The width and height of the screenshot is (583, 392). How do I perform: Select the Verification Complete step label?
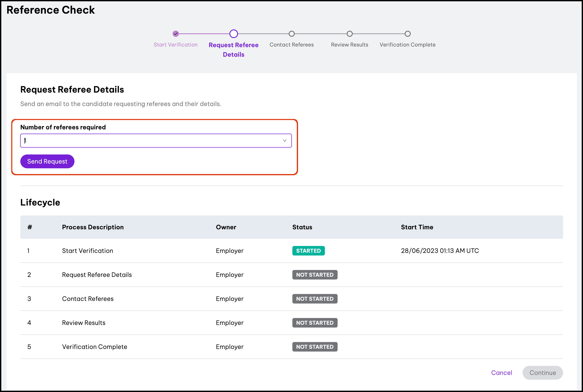(407, 45)
